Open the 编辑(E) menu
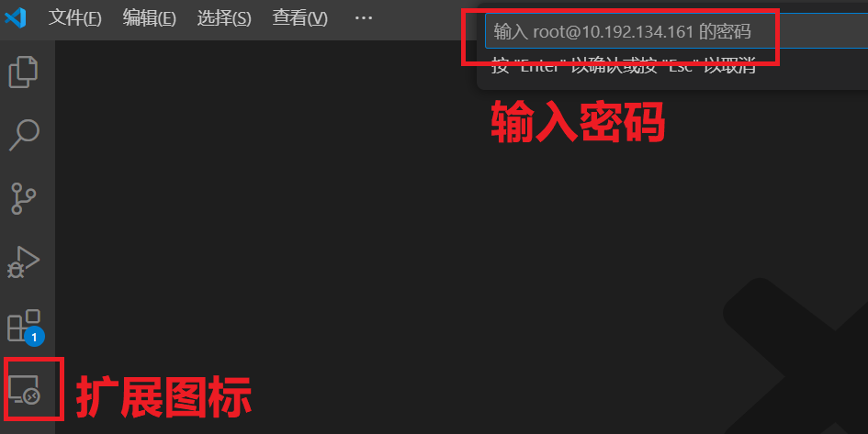Viewport: 868px width, 434px height. point(150,17)
